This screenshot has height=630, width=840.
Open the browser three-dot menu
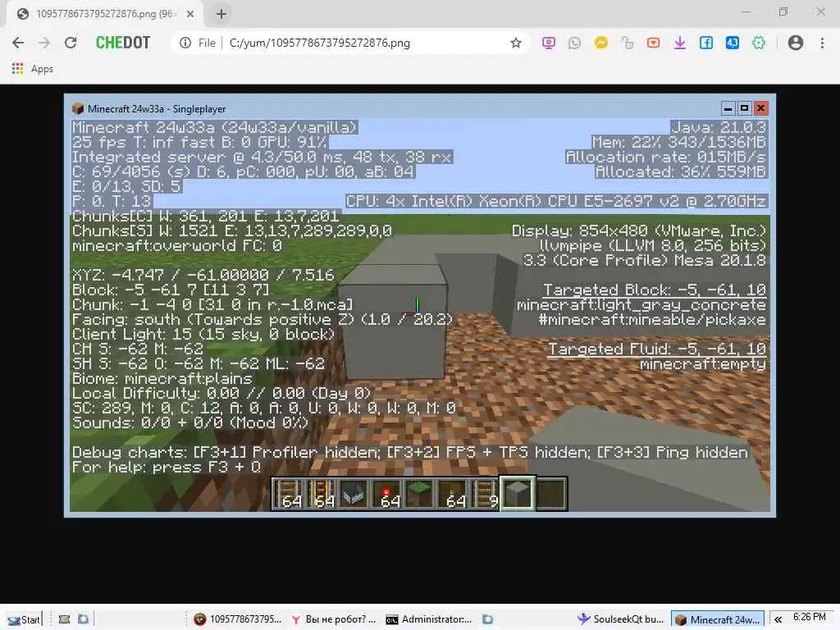822,43
